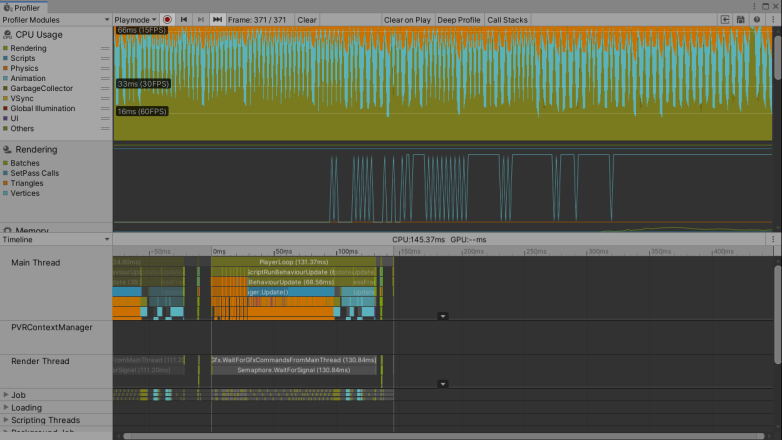Select the CPU Usage module icon
The height and width of the screenshot is (440, 782).
pyautogui.click(x=7, y=34)
